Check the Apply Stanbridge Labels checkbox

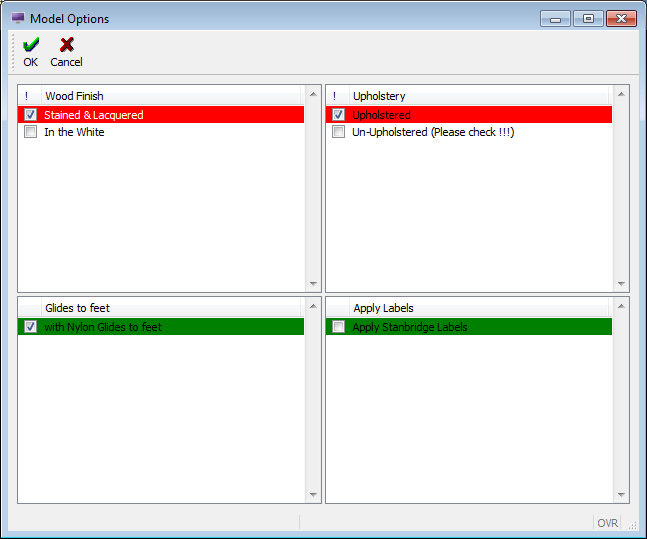pyautogui.click(x=339, y=327)
